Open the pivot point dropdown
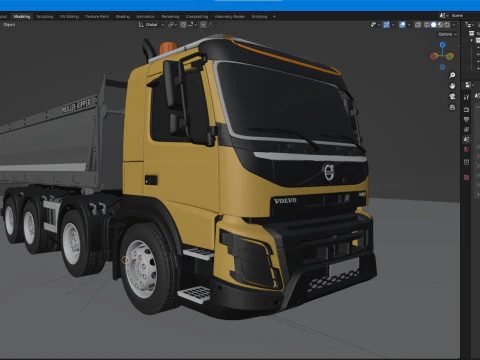This screenshot has width=480, height=360. [172, 25]
